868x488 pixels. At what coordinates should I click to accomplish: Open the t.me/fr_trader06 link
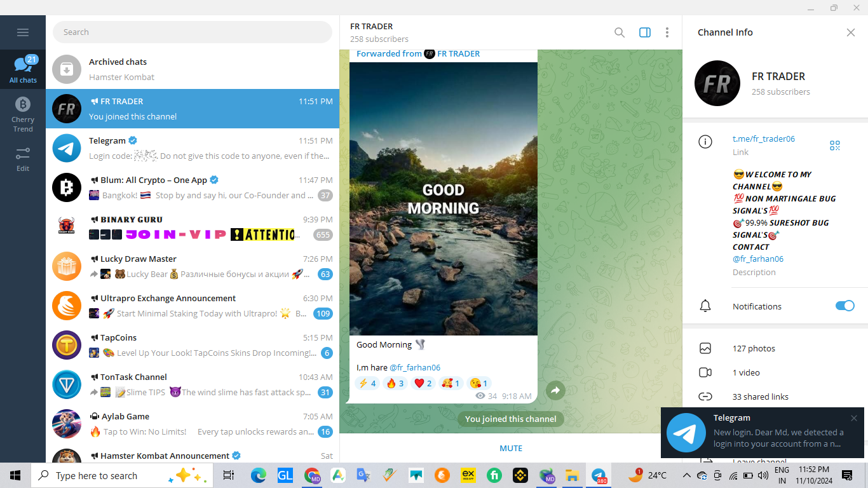[x=764, y=139]
